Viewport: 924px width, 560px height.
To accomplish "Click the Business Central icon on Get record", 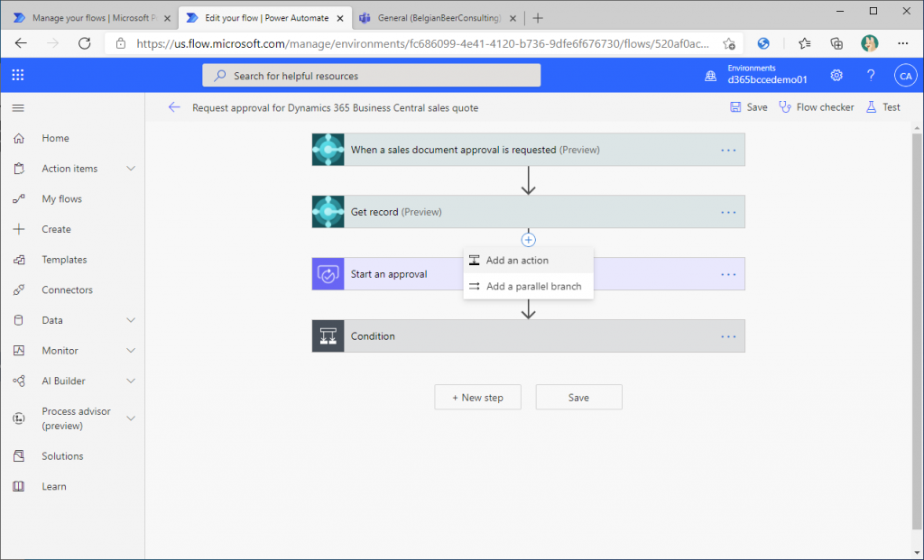I will [x=328, y=212].
